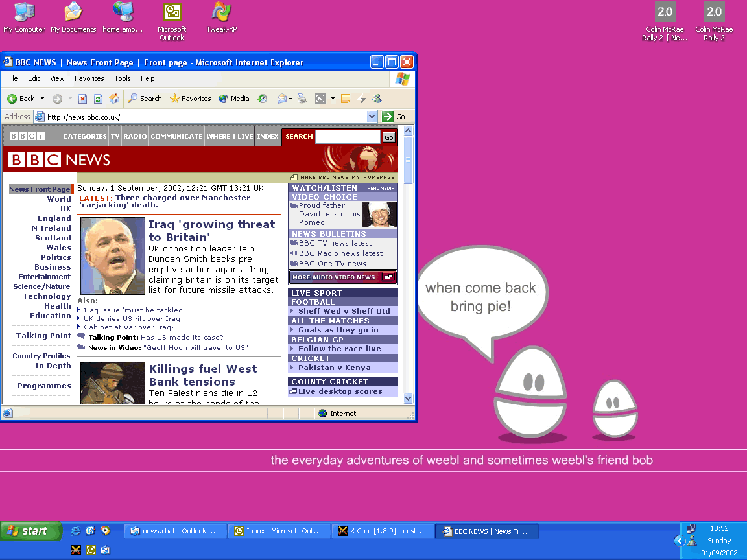This screenshot has height=560, width=747.
Task: Open the History toolbar icon
Action: click(262, 99)
